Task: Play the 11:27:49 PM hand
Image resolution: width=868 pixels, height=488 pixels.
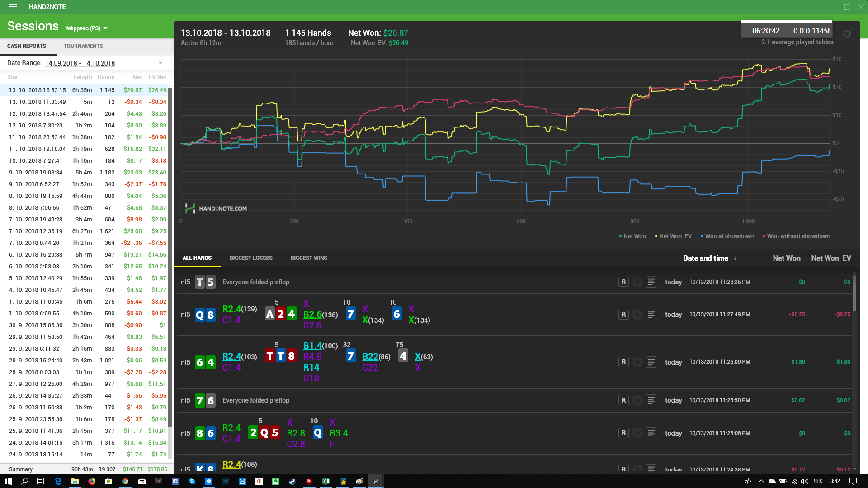Action: coord(637,314)
